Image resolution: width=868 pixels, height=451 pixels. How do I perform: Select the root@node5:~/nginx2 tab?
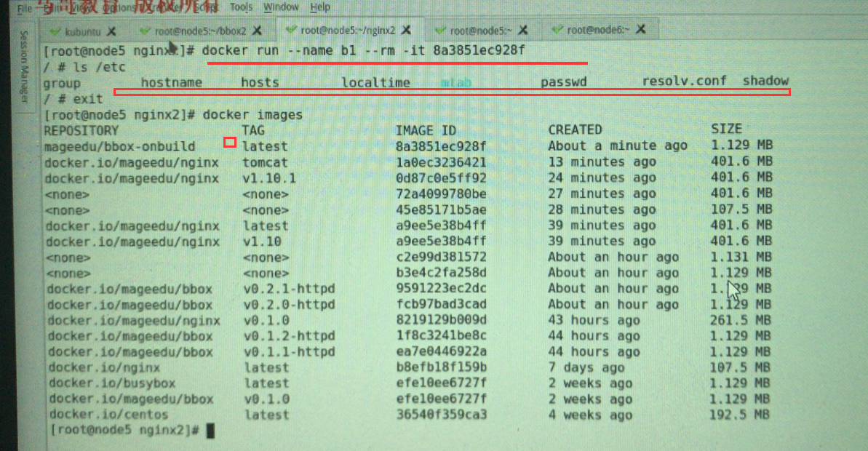(348, 30)
